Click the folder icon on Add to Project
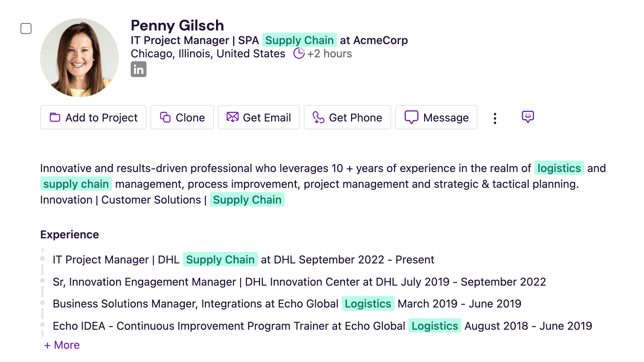 click(55, 118)
